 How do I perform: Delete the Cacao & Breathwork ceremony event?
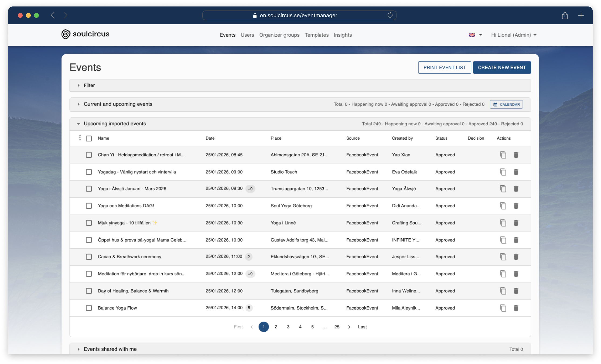pos(516,257)
